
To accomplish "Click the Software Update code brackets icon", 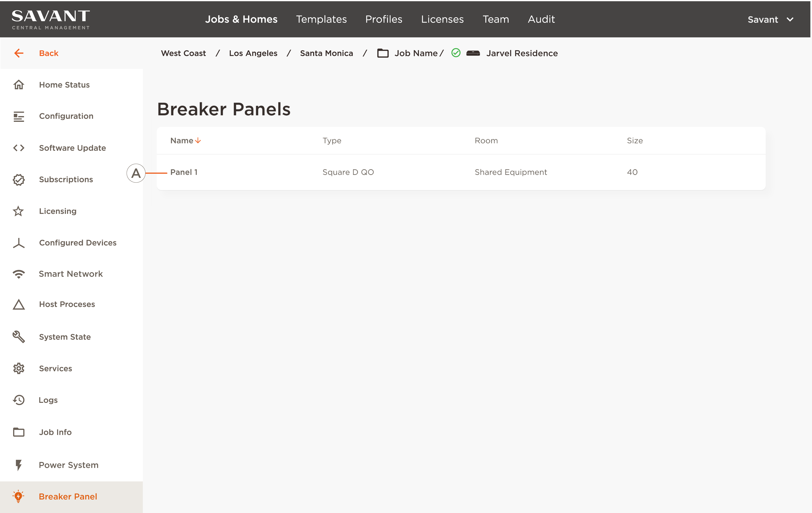I will pyautogui.click(x=19, y=148).
